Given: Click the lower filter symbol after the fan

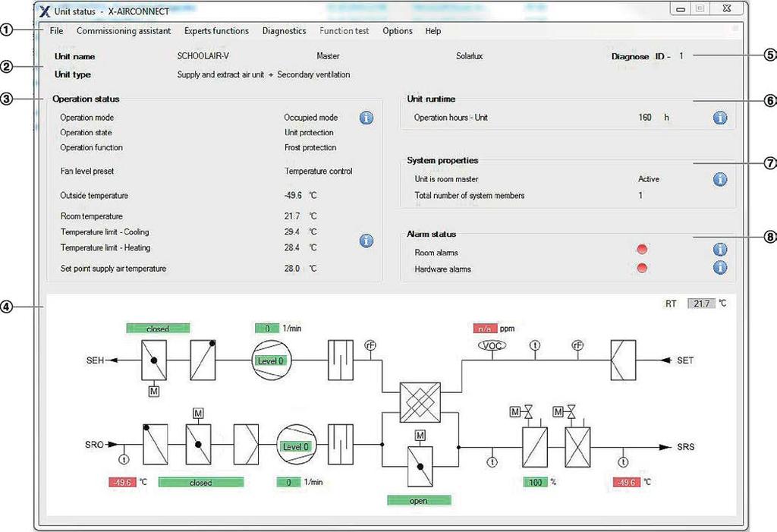Looking at the screenshot, I should pos(341,444).
